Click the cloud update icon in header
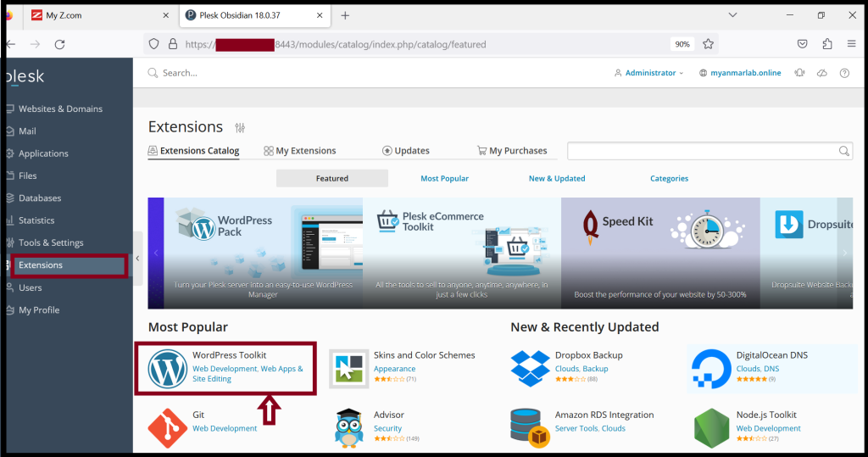This screenshot has width=868, height=457. [x=822, y=73]
